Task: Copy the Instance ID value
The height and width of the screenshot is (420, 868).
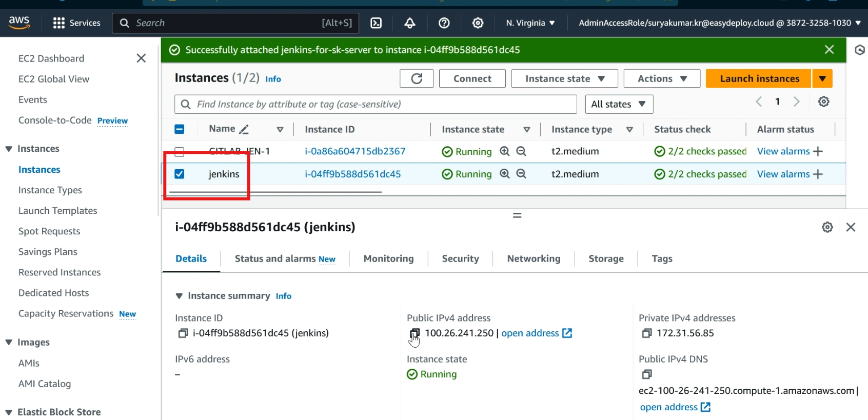Action: coord(183,333)
